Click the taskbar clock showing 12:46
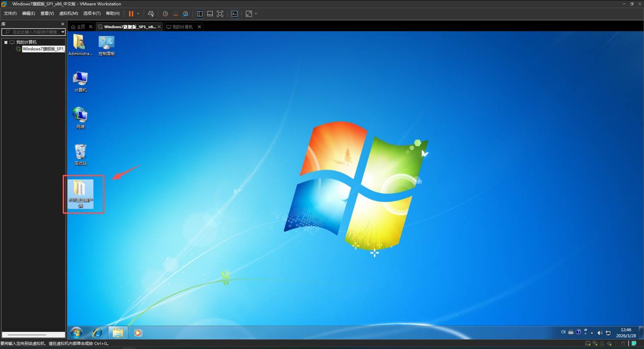This screenshot has width=644, height=349. click(x=626, y=332)
